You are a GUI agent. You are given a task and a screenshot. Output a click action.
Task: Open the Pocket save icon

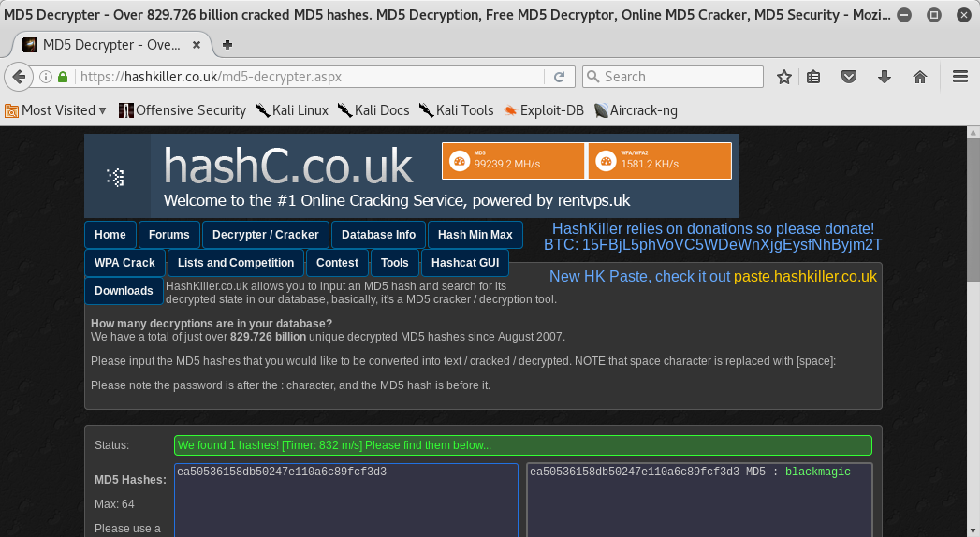pos(848,77)
